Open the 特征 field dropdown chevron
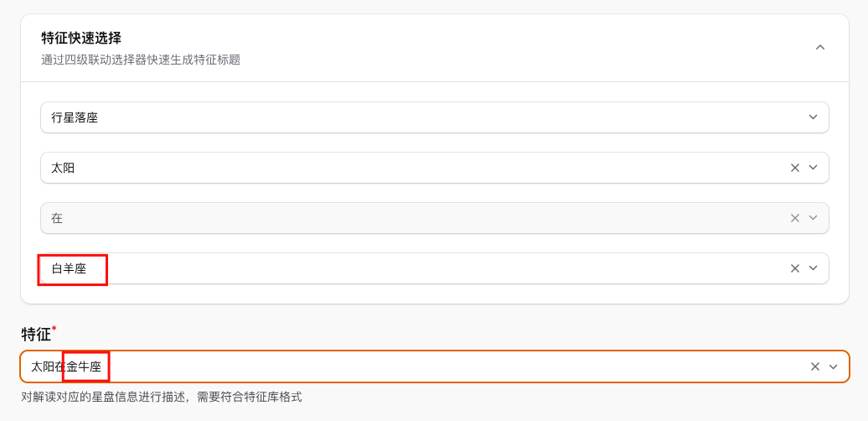This screenshot has height=421, width=868. [x=833, y=366]
